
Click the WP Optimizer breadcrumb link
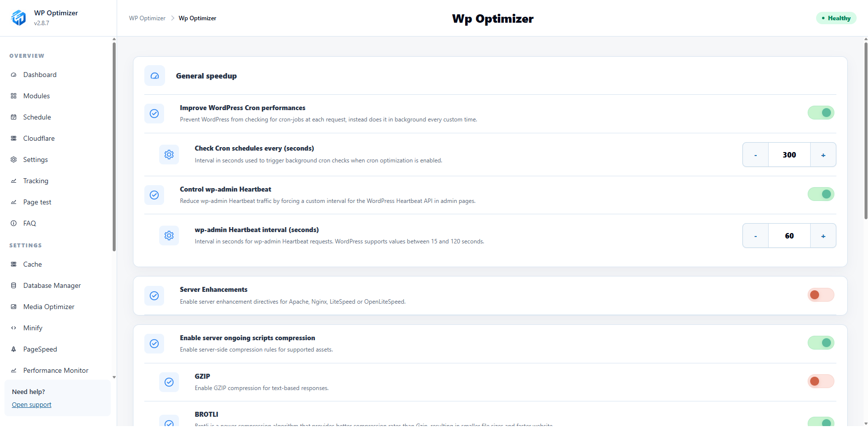pos(147,18)
